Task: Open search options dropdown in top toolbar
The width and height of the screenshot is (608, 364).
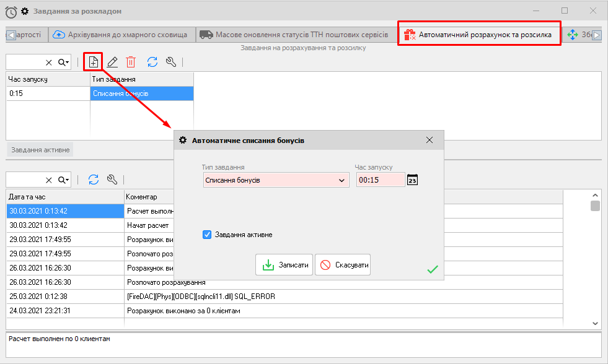Action: pyautogui.click(x=64, y=62)
